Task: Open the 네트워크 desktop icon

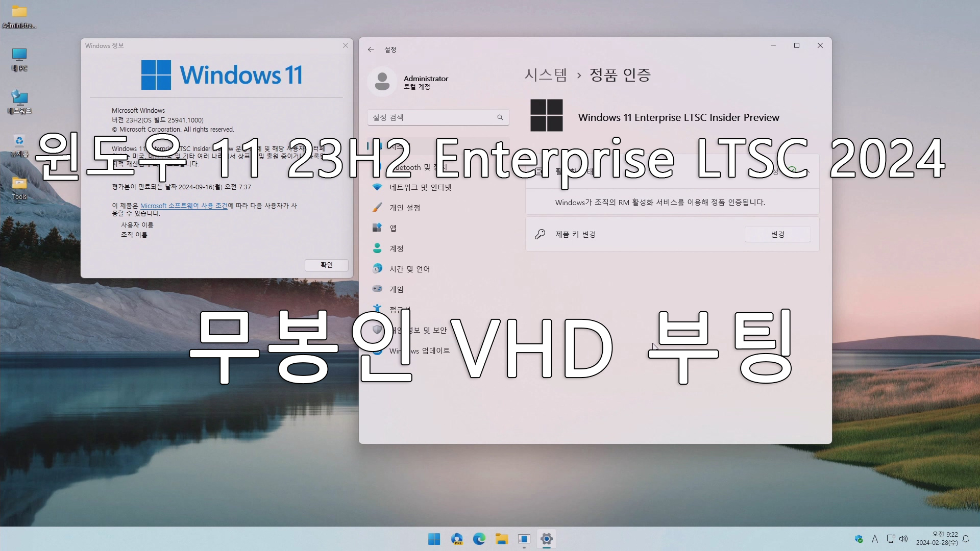Action: 19,102
